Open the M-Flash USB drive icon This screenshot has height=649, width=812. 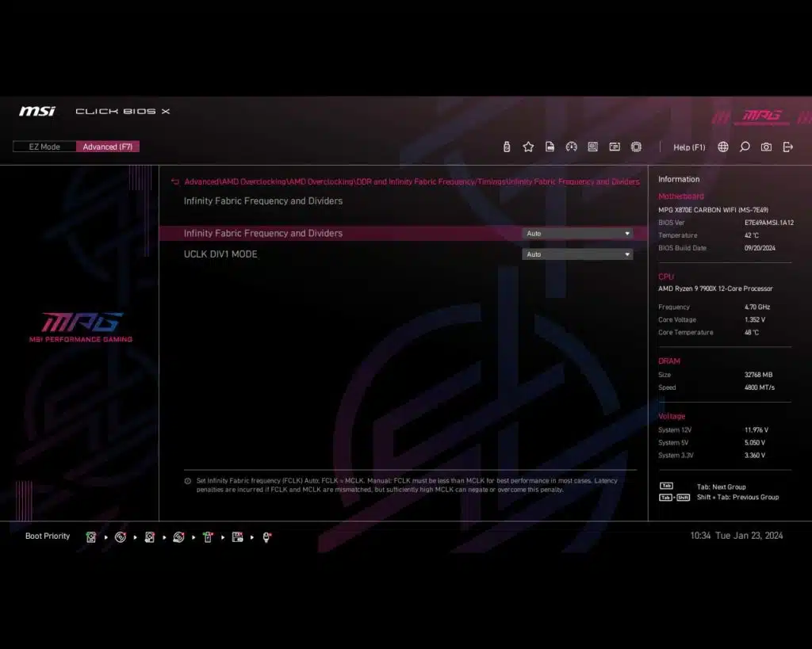[x=507, y=147]
